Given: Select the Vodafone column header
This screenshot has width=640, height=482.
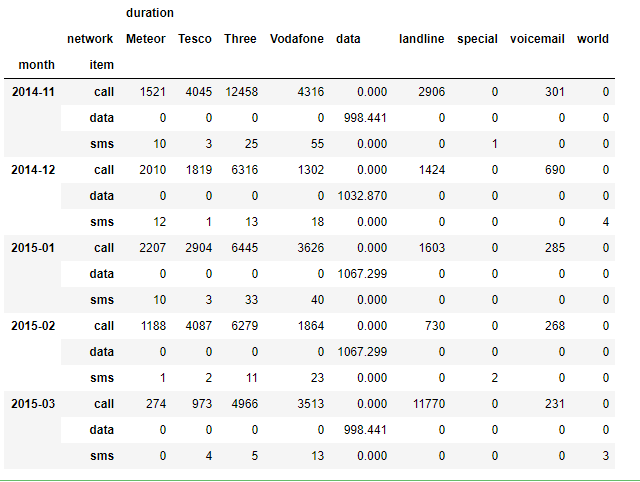Looking at the screenshot, I should click(x=297, y=39).
